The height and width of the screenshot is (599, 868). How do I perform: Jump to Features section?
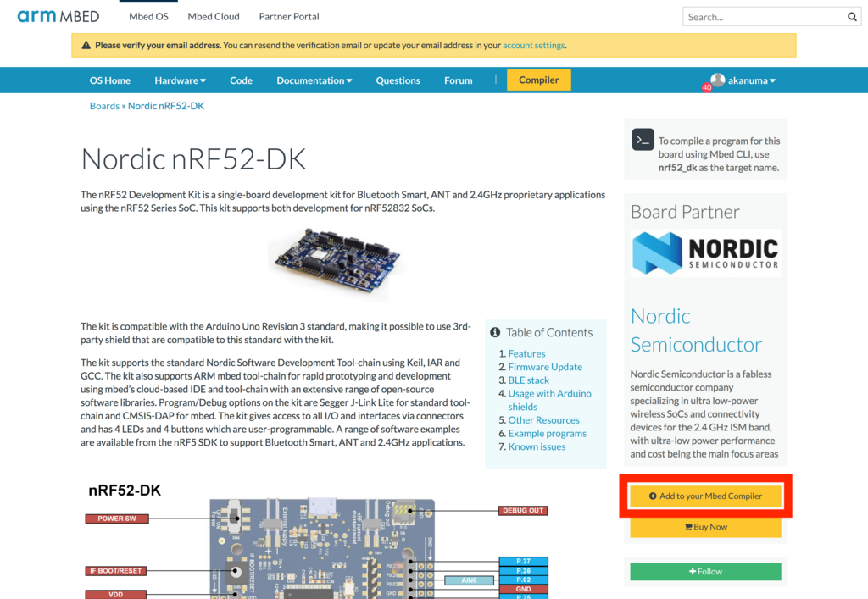[527, 353]
